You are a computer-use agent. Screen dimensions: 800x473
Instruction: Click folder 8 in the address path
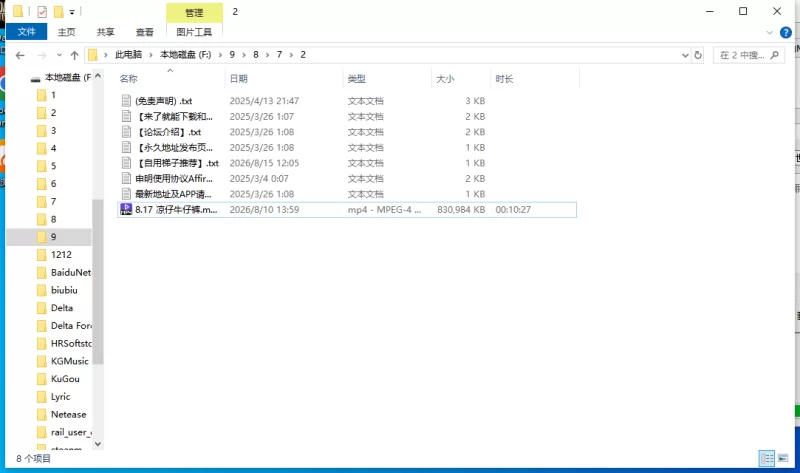tap(256, 55)
